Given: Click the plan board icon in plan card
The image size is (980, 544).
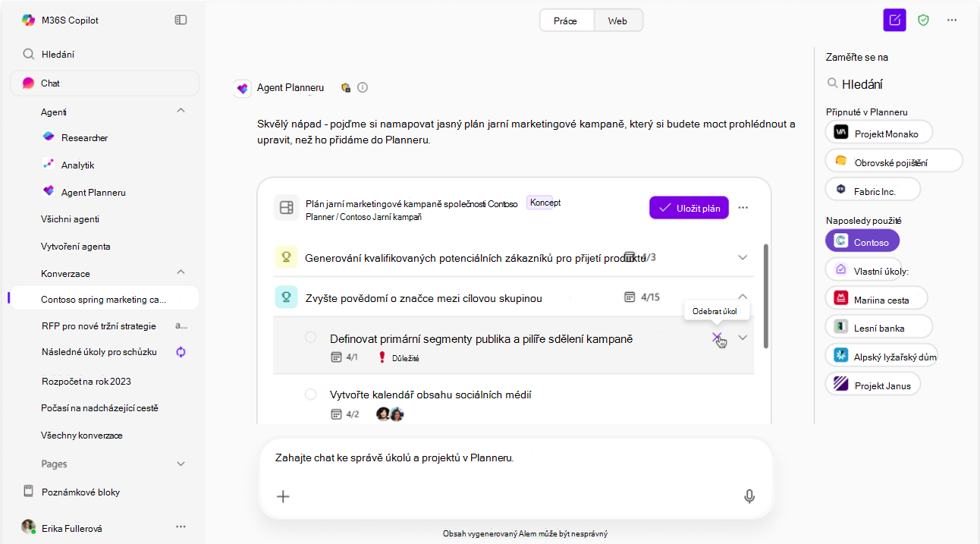Looking at the screenshot, I should click(286, 208).
